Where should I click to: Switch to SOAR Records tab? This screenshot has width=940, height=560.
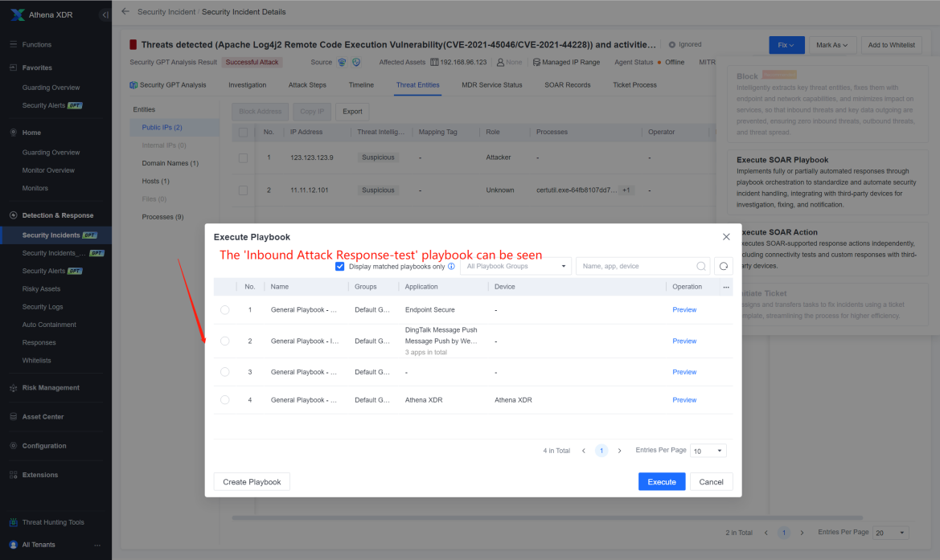tap(567, 85)
